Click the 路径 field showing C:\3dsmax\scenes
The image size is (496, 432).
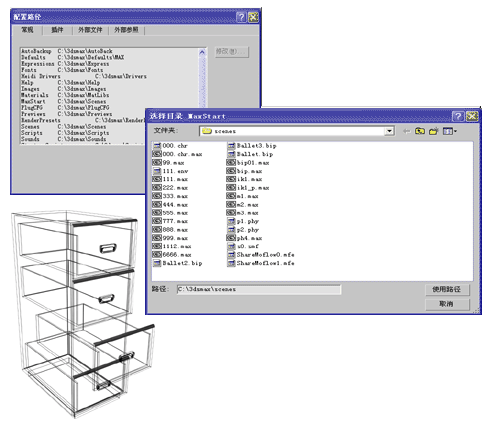coord(259,289)
